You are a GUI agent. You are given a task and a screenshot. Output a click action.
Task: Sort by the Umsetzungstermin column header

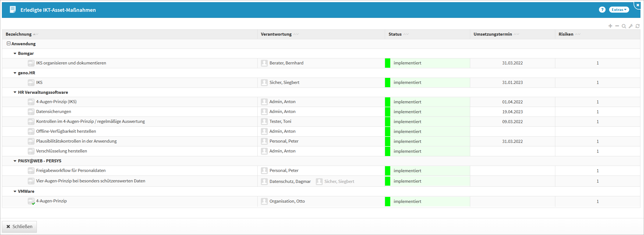pyautogui.click(x=493, y=34)
